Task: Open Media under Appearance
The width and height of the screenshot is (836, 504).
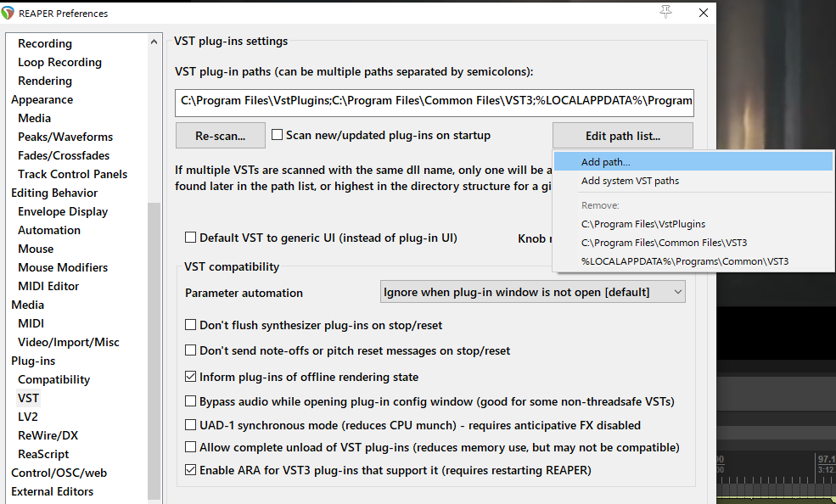Action: (x=34, y=118)
